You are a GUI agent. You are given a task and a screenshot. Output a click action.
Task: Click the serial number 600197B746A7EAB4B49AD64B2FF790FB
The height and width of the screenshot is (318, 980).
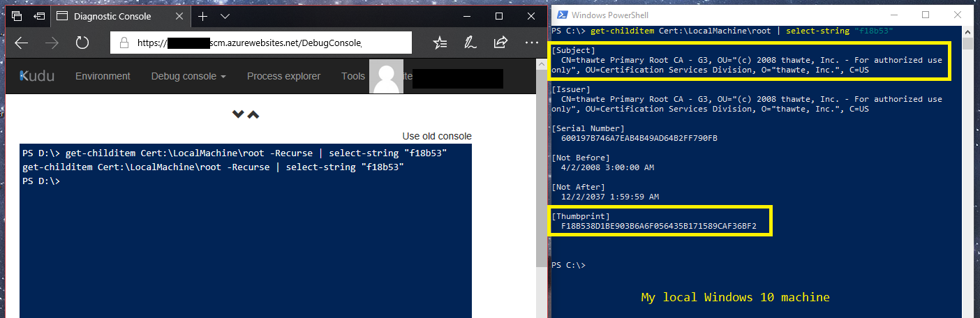[639, 138]
